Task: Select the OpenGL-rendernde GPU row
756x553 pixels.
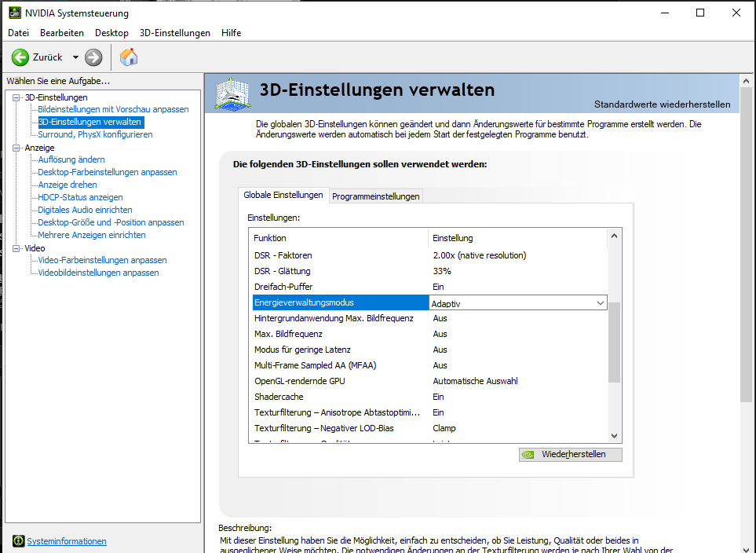Action: tap(429, 381)
